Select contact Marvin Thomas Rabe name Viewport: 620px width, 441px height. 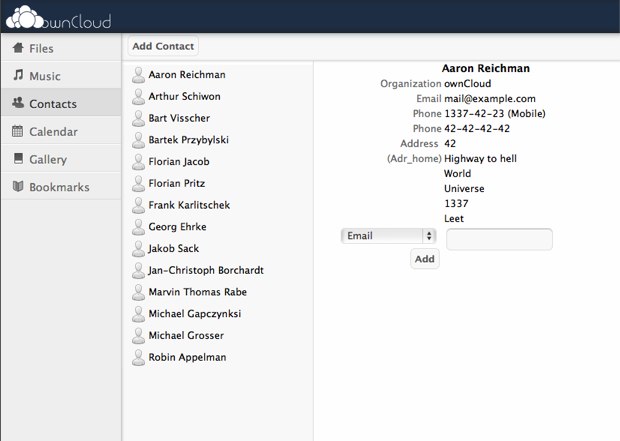[x=198, y=292]
